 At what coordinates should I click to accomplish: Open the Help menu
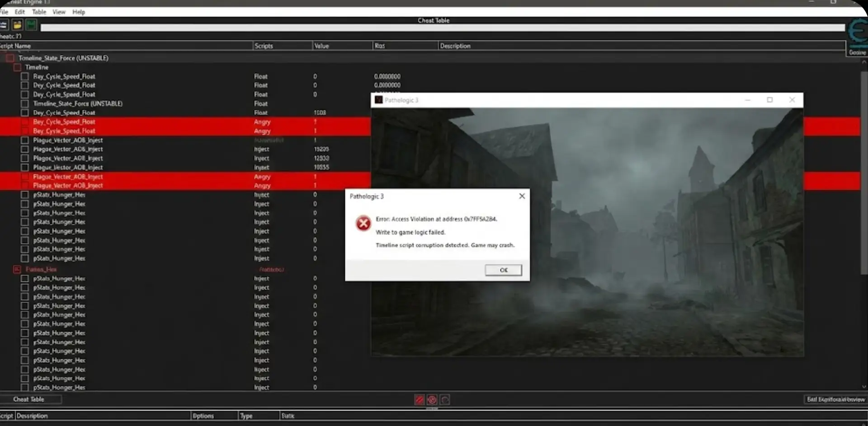pos(78,12)
